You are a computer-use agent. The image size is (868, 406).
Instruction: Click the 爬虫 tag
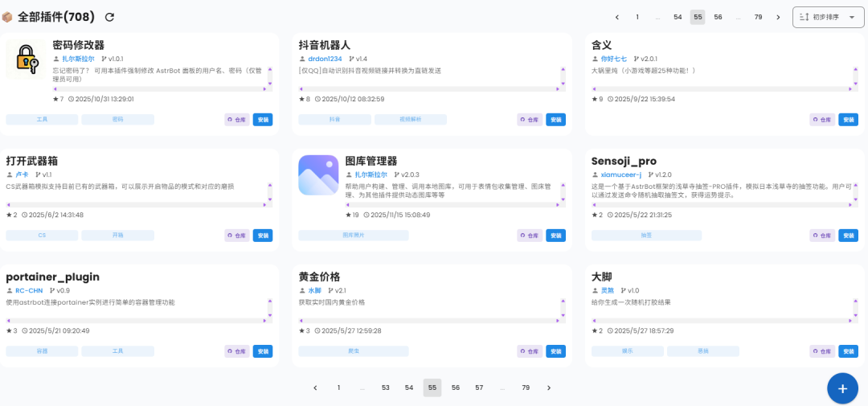point(354,351)
